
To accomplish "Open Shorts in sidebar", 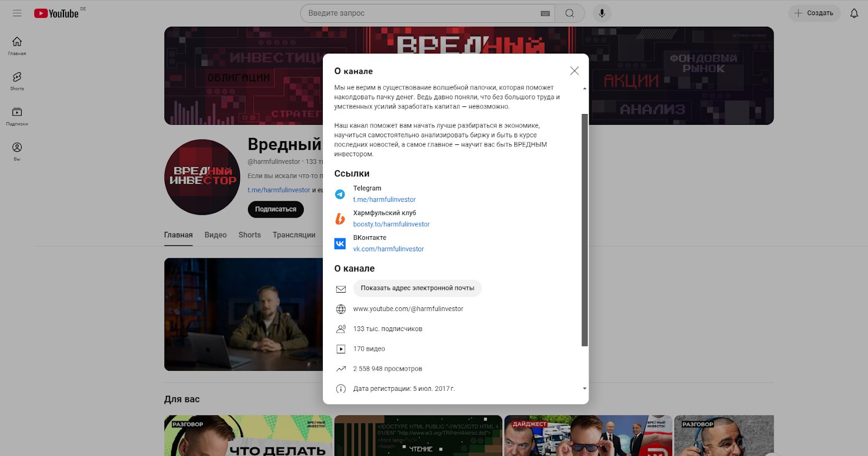I will [x=17, y=81].
